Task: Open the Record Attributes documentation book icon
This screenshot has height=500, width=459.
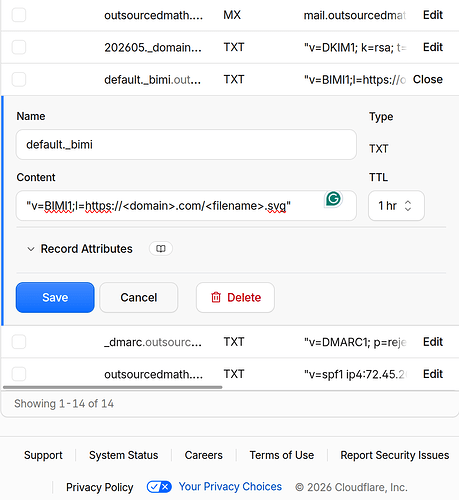Action: coord(161,249)
